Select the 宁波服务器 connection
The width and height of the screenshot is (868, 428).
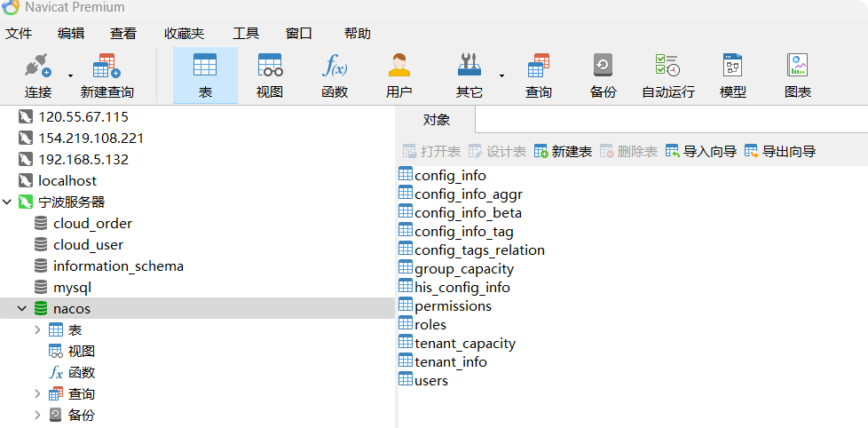[x=71, y=202]
